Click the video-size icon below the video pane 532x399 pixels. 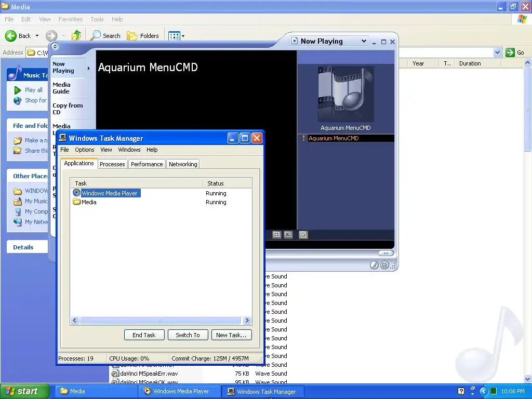click(288, 234)
